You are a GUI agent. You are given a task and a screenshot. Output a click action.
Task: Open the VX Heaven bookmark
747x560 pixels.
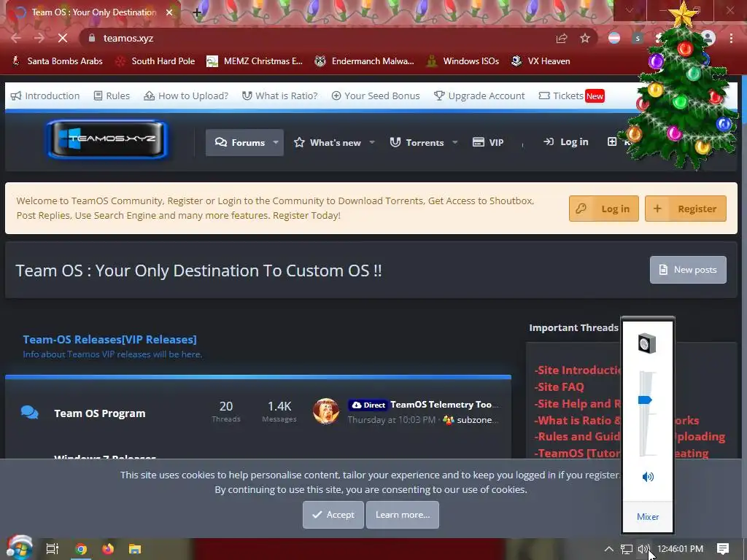point(541,61)
